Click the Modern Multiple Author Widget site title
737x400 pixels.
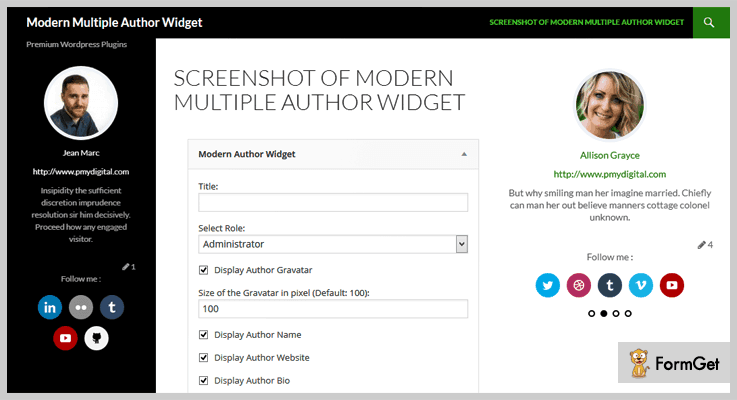coord(114,22)
